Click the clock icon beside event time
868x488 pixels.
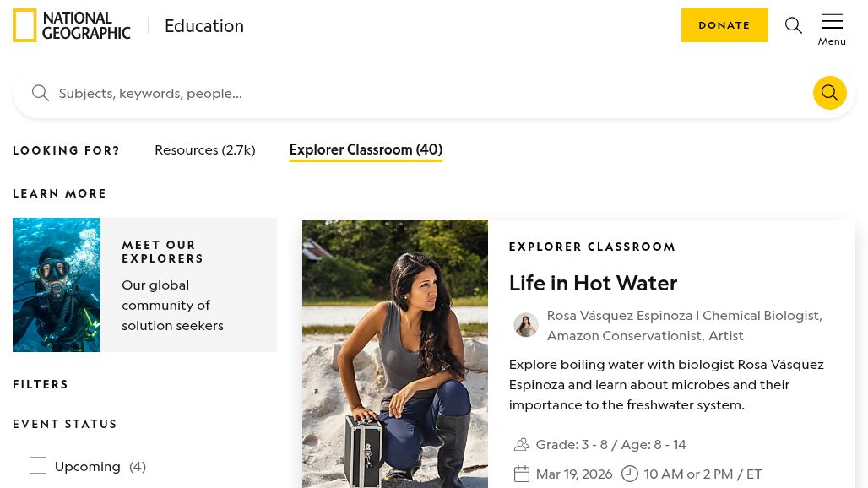click(x=630, y=474)
